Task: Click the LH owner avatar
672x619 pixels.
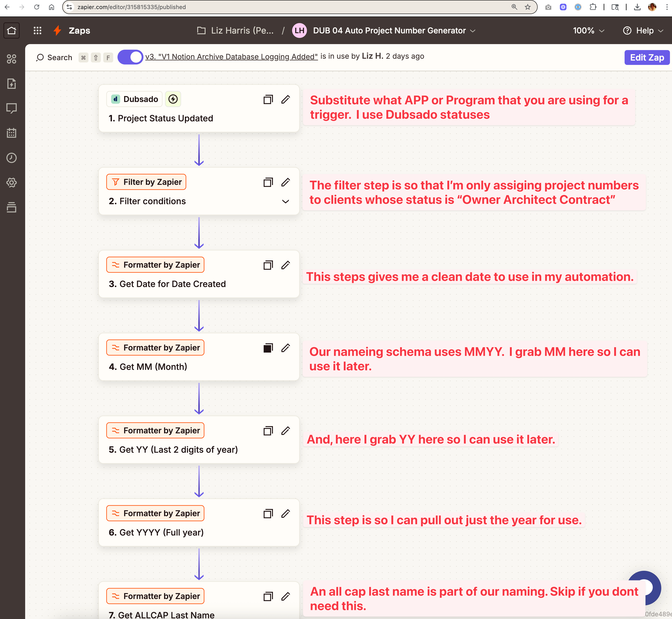Action: pos(300,30)
